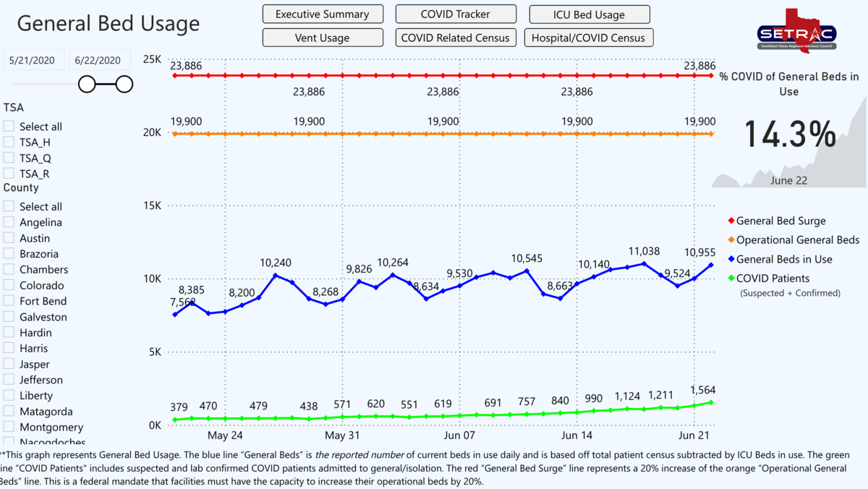This screenshot has width=868, height=489.
Task: Navigate to Hospital/COVID Census
Action: coord(589,38)
